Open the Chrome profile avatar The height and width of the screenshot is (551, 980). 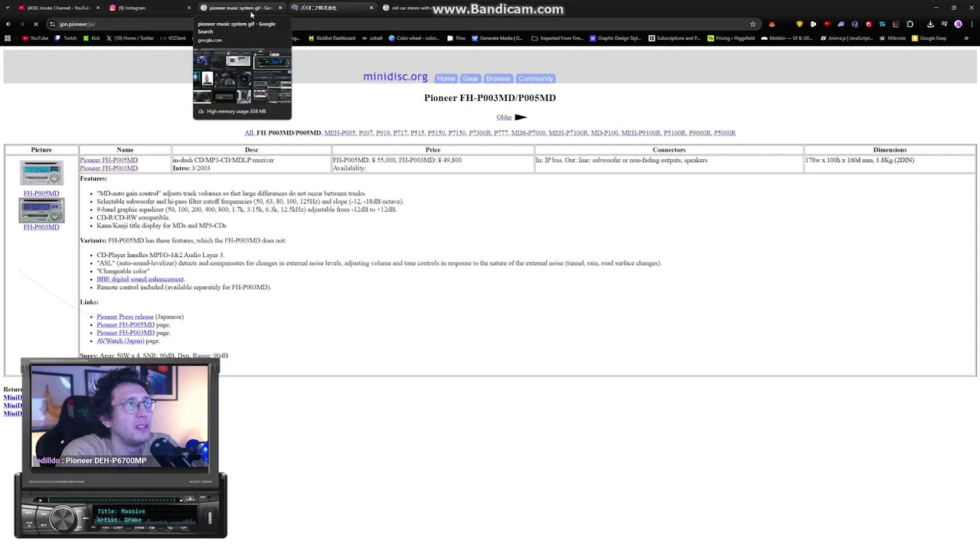pos(958,24)
